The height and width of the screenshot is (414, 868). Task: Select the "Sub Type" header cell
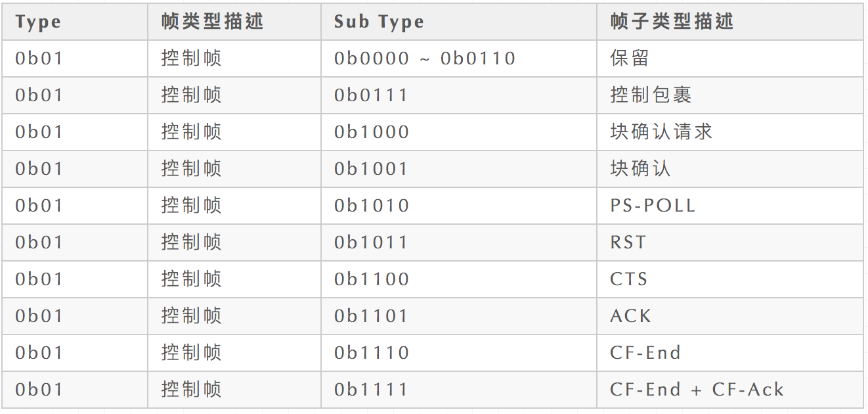(x=379, y=22)
